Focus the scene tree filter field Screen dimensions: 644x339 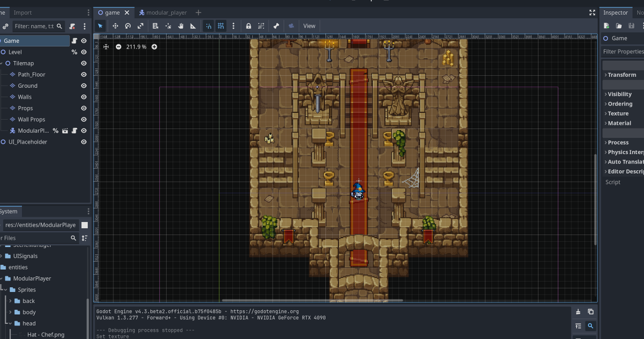[39, 26]
